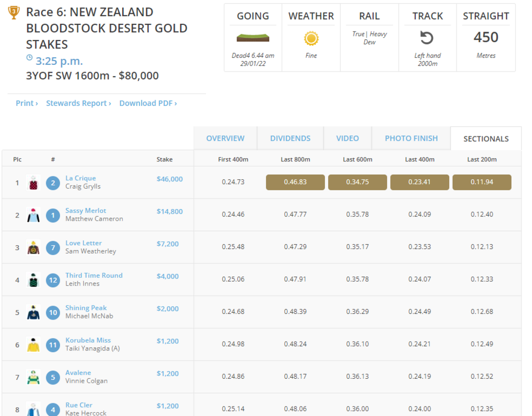Image resolution: width=532 pixels, height=416 pixels.
Task: Click the left hand track direction icon
Action: tap(427, 38)
